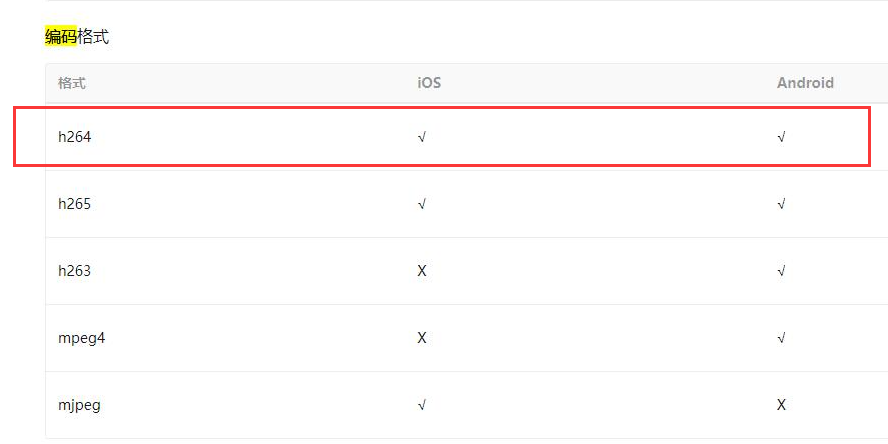Click the iOS X mark for mpeg4
The height and width of the screenshot is (444, 888).
point(422,339)
